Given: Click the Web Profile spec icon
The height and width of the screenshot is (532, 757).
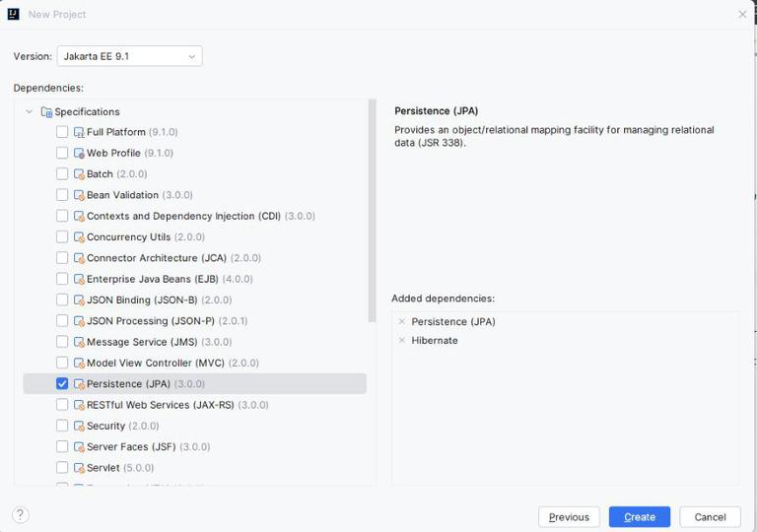Looking at the screenshot, I should click(79, 153).
